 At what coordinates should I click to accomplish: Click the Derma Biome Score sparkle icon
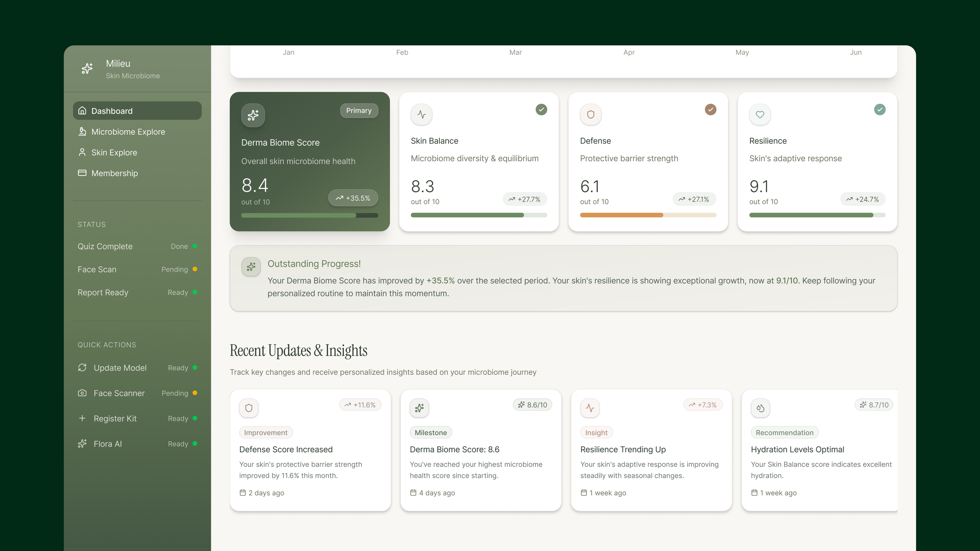[253, 115]
